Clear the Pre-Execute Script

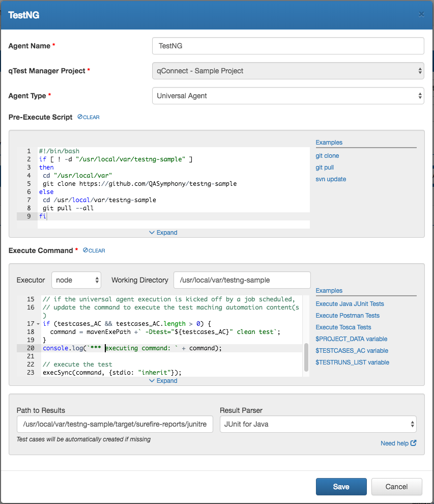pyautogui.click(x=89, y=117)
